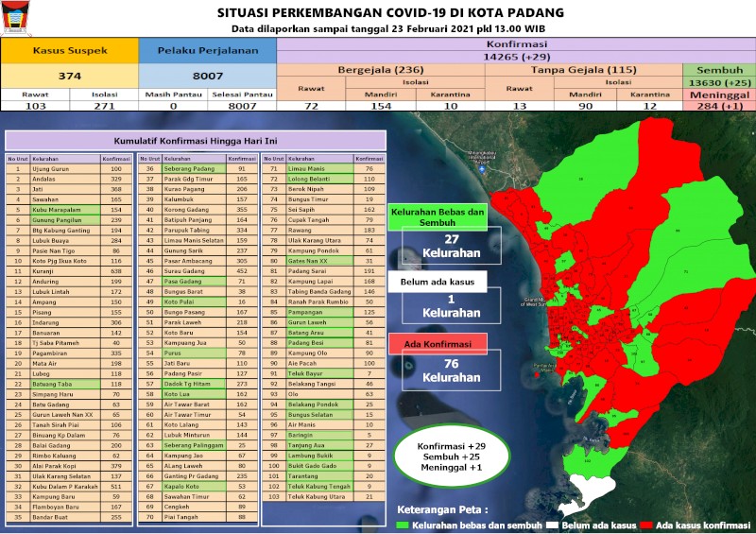Click the Keterangan Peta legend heading
The width and height of the screenshot is (756, 534).
442,509
